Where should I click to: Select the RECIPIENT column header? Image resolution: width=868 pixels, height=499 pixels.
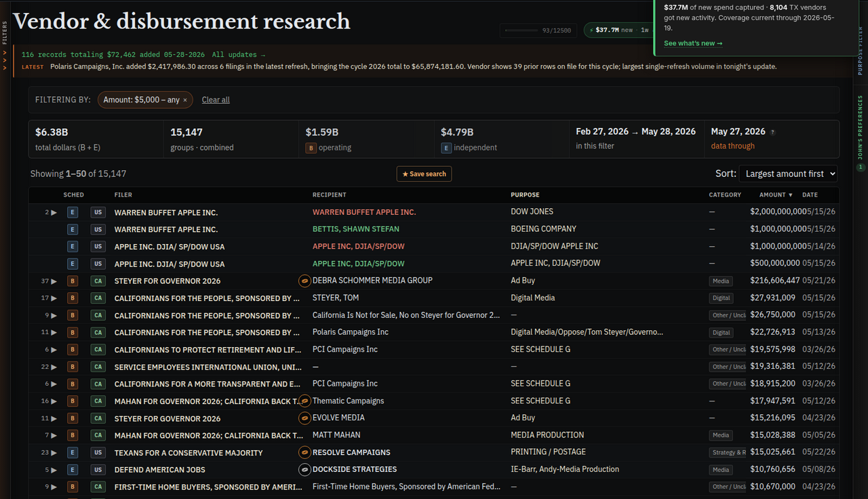pyautogui.click(x=329, y=195)
